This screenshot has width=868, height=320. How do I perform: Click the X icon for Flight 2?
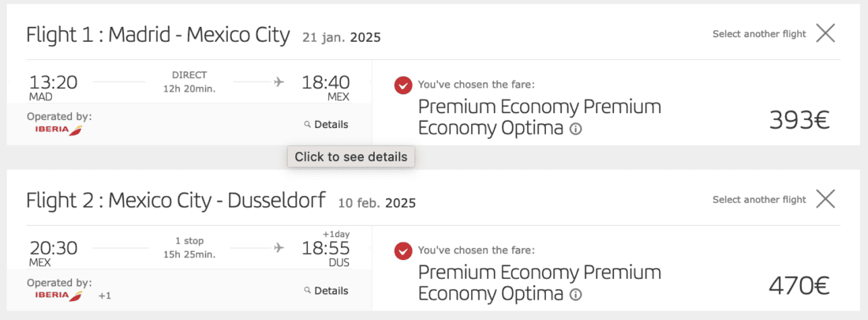(x=825, y=199)
